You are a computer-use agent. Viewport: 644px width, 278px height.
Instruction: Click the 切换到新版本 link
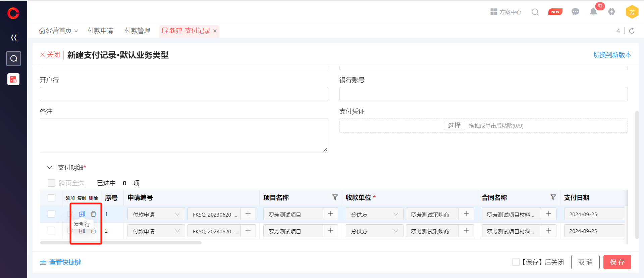click(x=612, y=55)
